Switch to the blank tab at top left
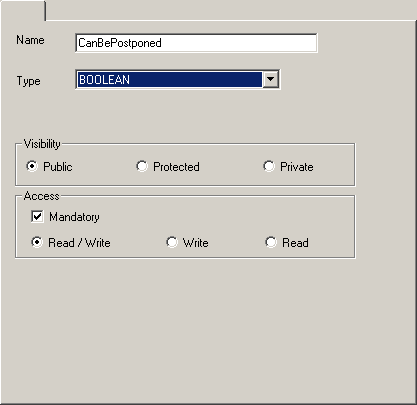The image size is (417, 405). [23, 11]
